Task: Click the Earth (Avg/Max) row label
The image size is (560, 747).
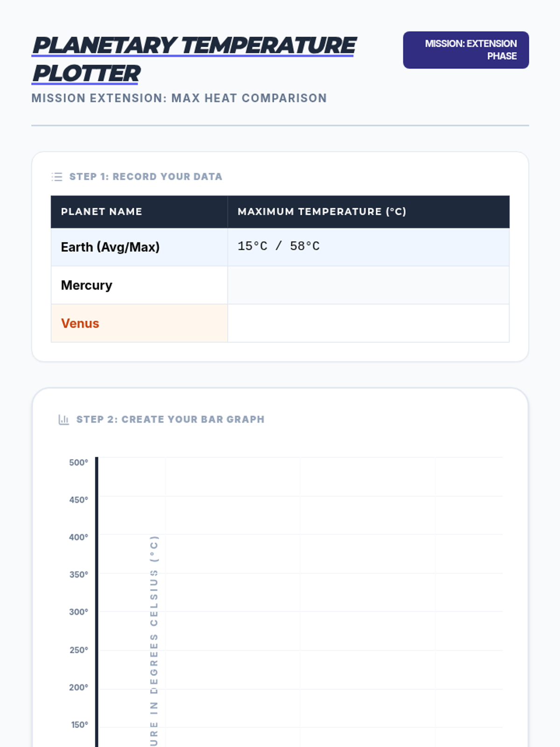Action: (110, 247)
